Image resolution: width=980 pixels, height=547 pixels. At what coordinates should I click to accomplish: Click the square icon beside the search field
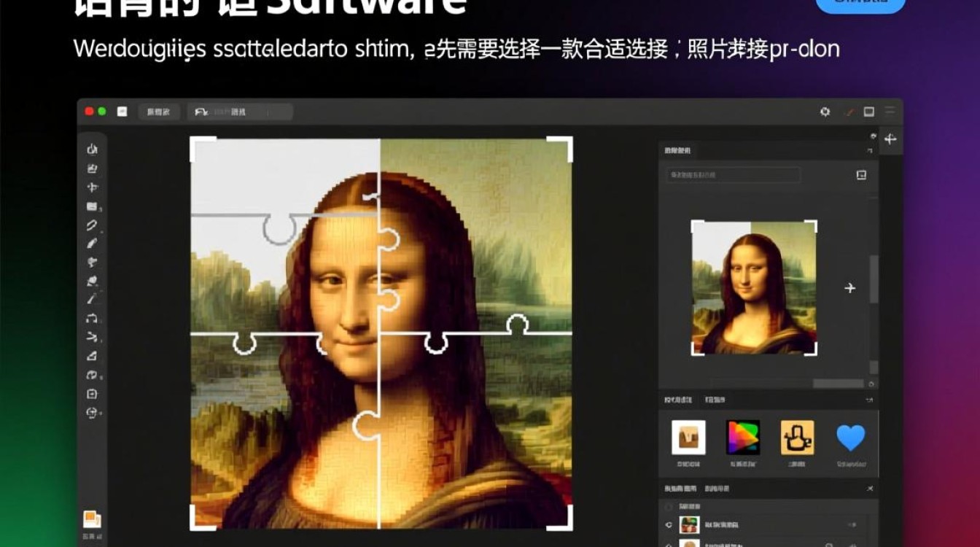[x=861, y=175]
